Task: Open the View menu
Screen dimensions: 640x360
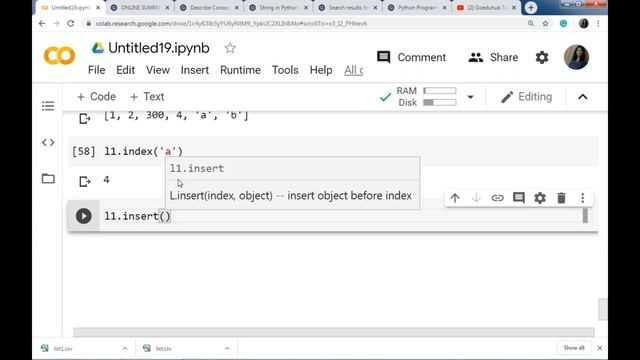Action: pyautogui.click(x=158, y=70)
